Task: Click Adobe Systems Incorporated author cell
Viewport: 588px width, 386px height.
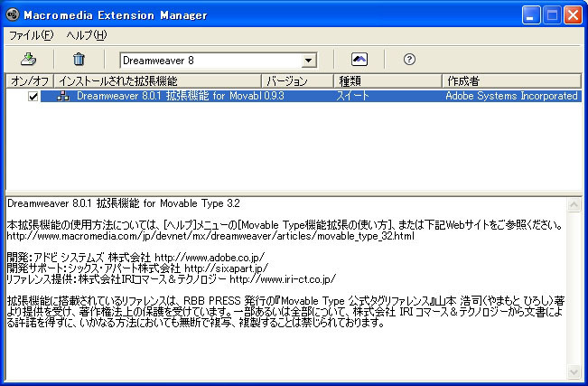Action: [x=511, y=96]
